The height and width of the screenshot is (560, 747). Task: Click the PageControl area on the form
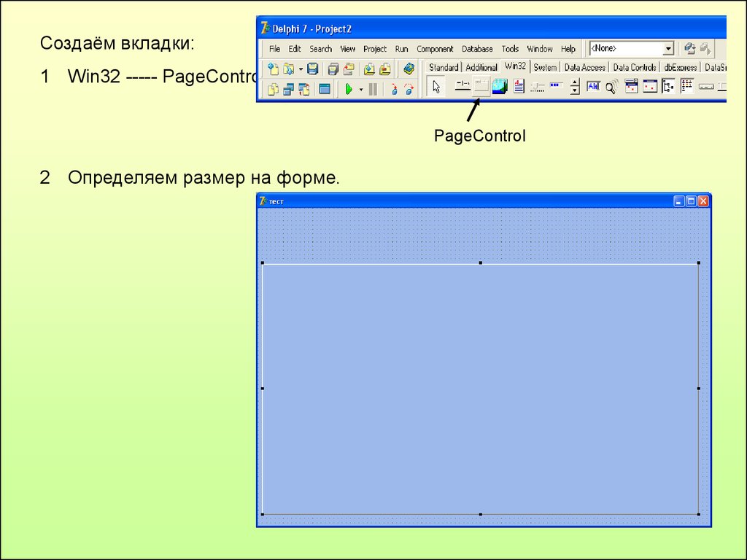(x=480, y=389)
